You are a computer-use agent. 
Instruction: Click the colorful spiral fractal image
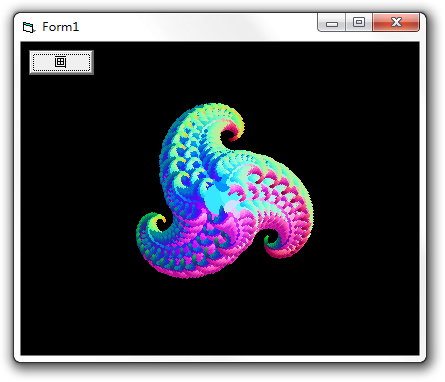tap(224, 191)
